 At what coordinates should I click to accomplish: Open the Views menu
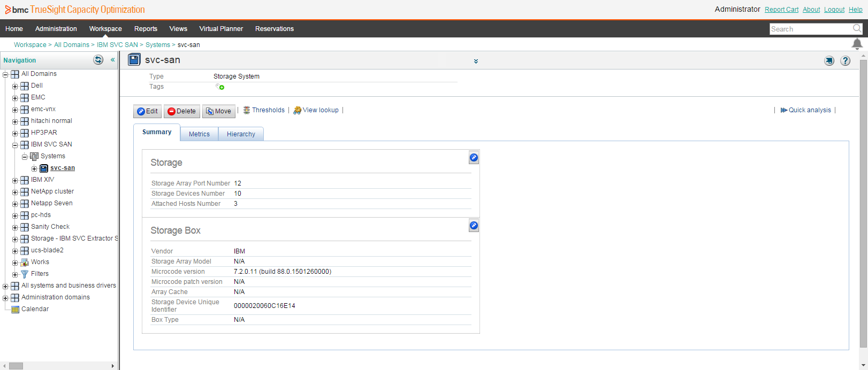(178, 29)
